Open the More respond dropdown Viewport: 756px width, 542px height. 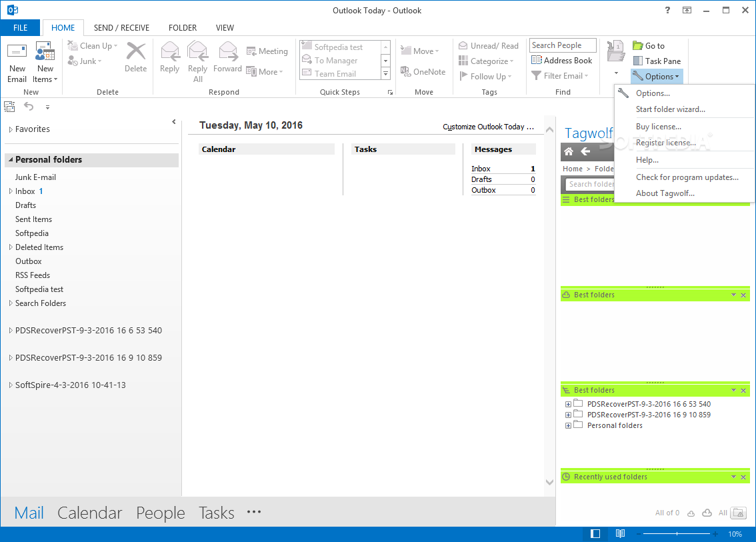tap(265, 71)
